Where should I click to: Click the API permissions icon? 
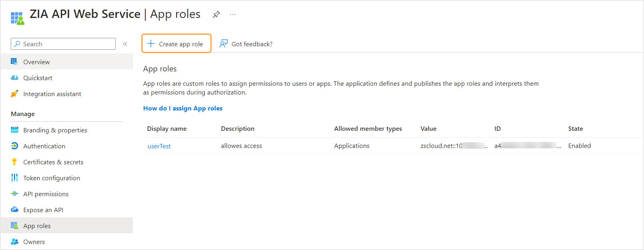(14, 194)
